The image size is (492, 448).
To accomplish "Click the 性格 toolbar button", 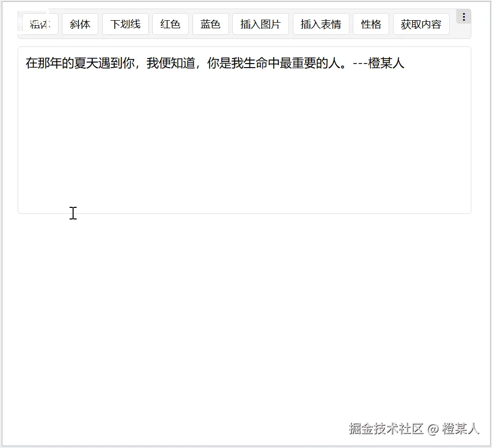I will click(371, 24).
